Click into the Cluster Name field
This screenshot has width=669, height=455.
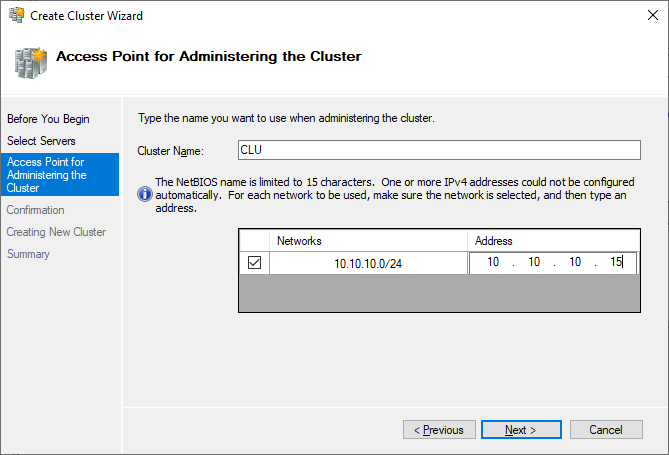point(439,150)
